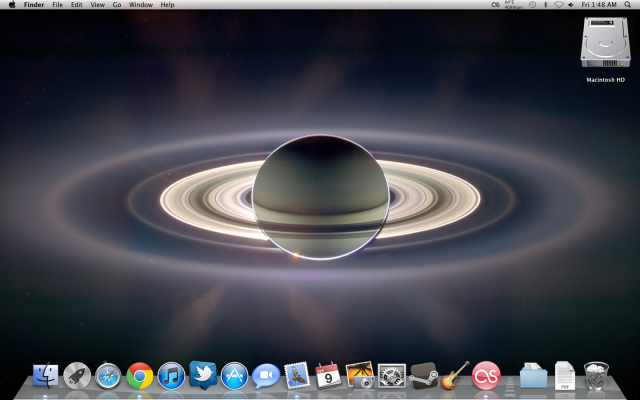This screenshot has width=640, height=400.
Task: Open the File menu
Action: pos(58,5)
